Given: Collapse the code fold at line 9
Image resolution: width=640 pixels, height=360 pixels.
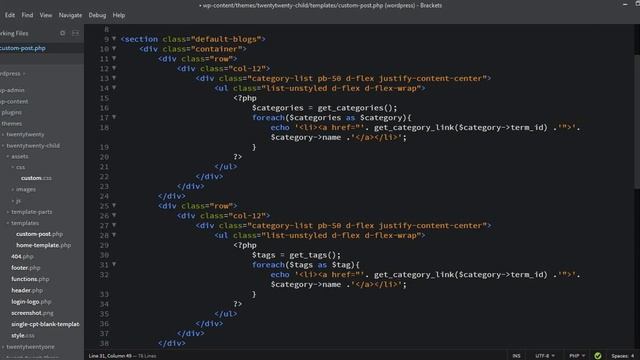Looking at the screenshot, I should [114, 39].
